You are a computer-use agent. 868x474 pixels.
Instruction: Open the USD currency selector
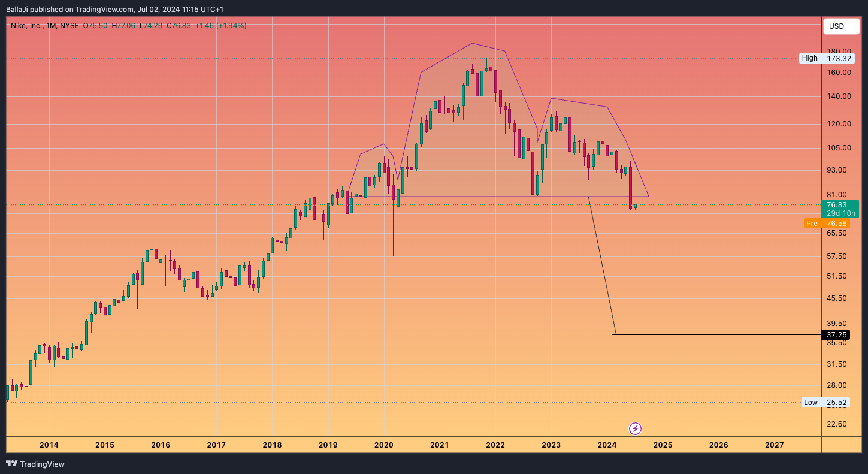coord(840,26)
